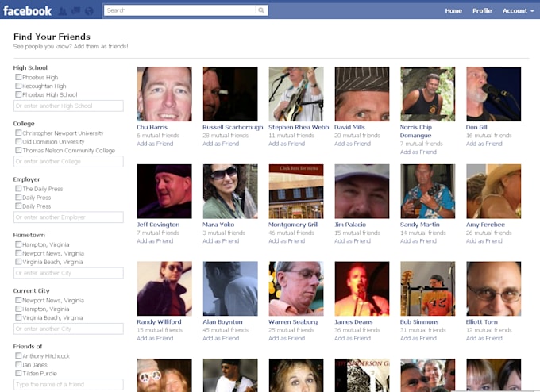The width and height of the screenshot is (540, 392).
Task: Open Russell Scarborough's profile photo
Action: (230, 94)
